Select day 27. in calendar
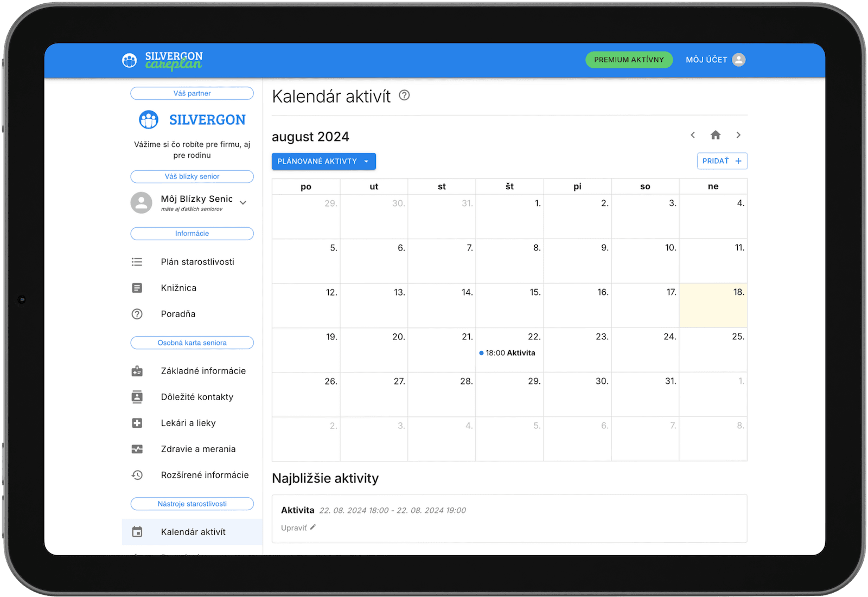The width and height of the screenshot is (868, 597). (x=374, y=395)
